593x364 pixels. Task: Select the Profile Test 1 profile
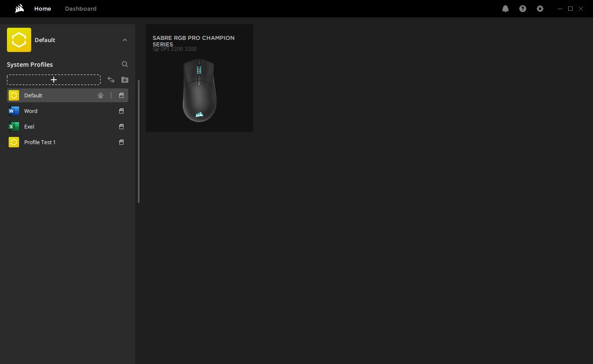tap(68, 142)
